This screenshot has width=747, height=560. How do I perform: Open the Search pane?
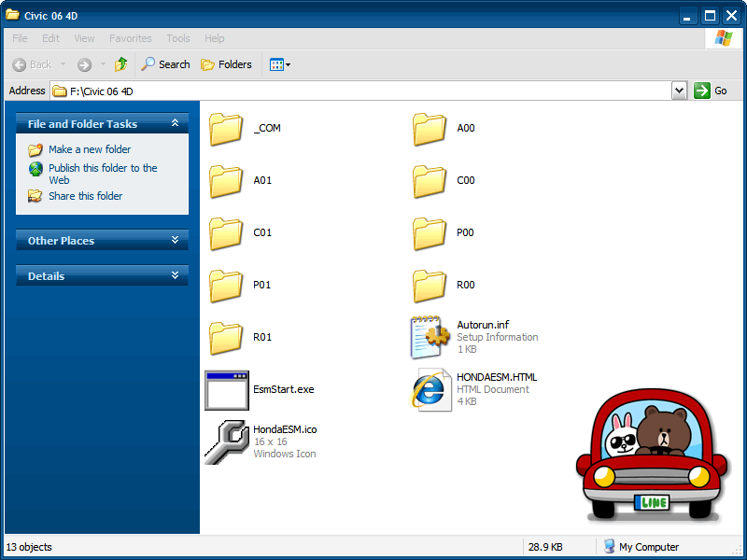165,64
